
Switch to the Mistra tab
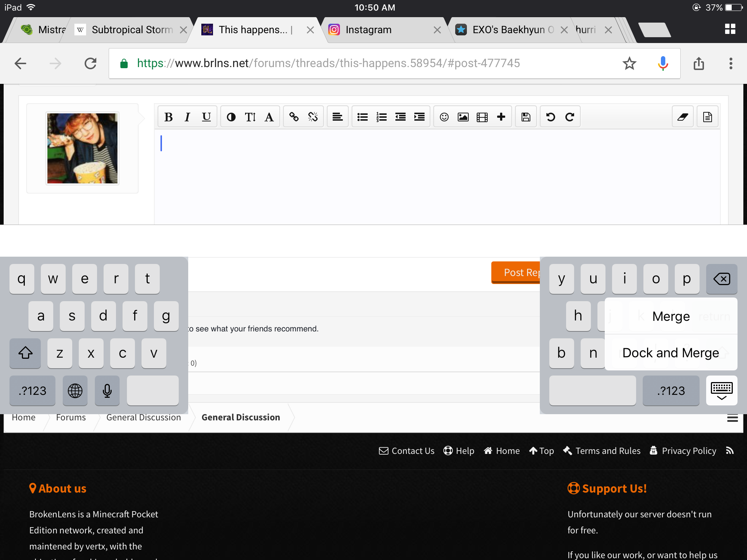point(43,30)
